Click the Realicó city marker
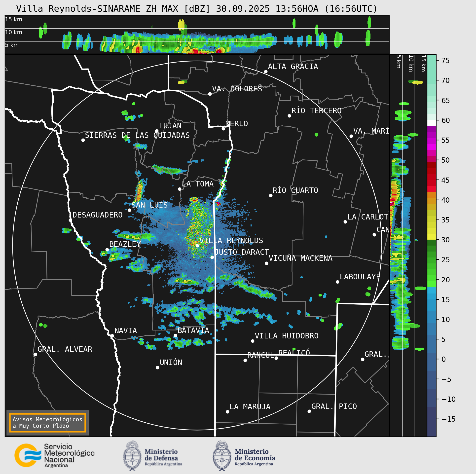 [x=276, y=358]
